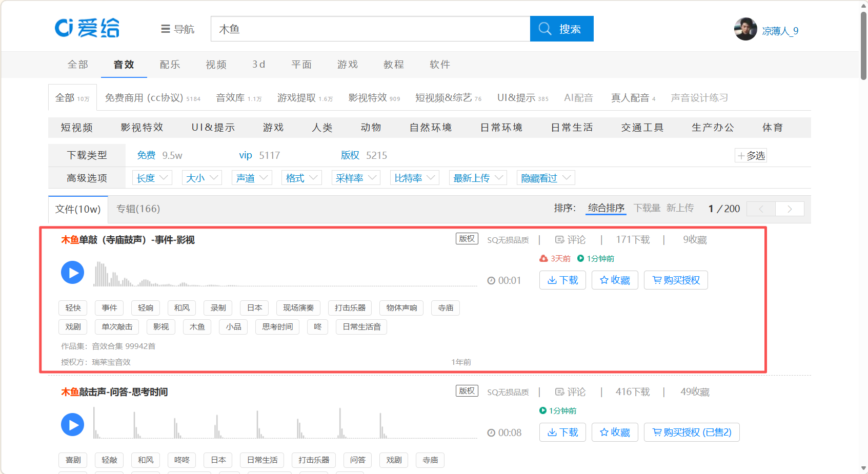
Task: Play the 木鱼敲击声 second sound effect
Action: click(72, 425)
